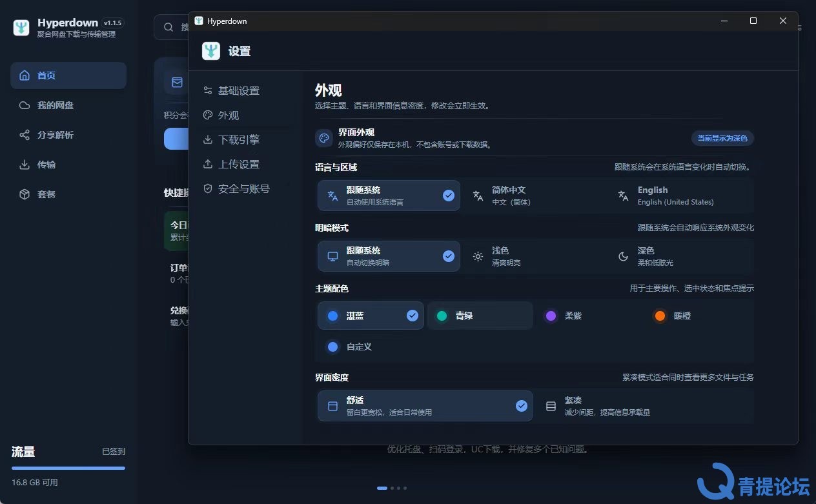Open 基础设置 settings section
816x504 pixels.
pos(245,90)
